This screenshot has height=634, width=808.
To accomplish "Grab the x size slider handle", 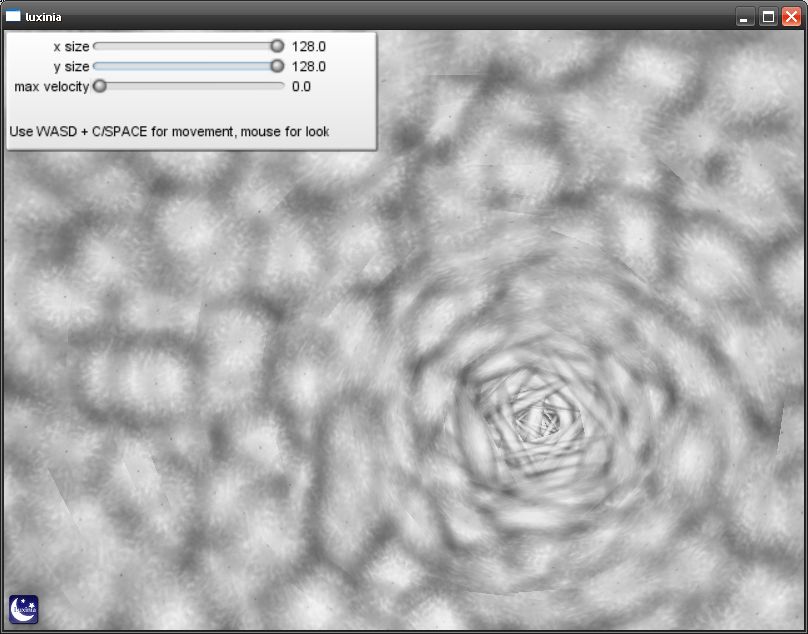I will click(x=277, y=46).
